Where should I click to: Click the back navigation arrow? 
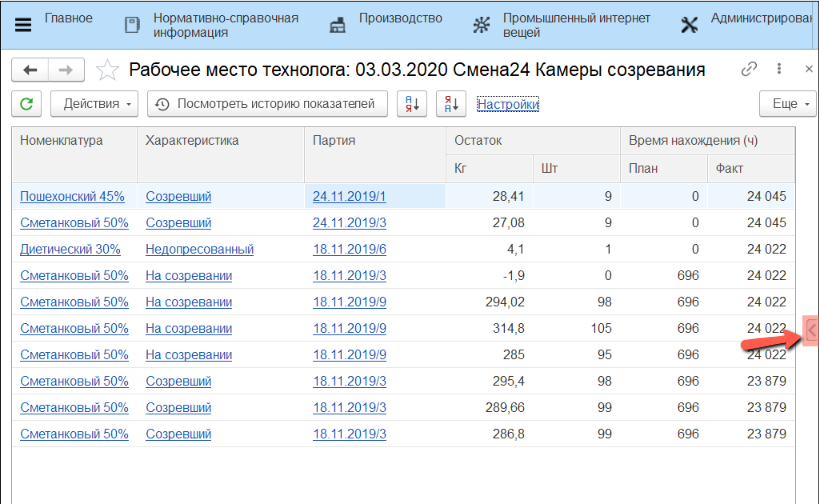[x=30, y=70]
